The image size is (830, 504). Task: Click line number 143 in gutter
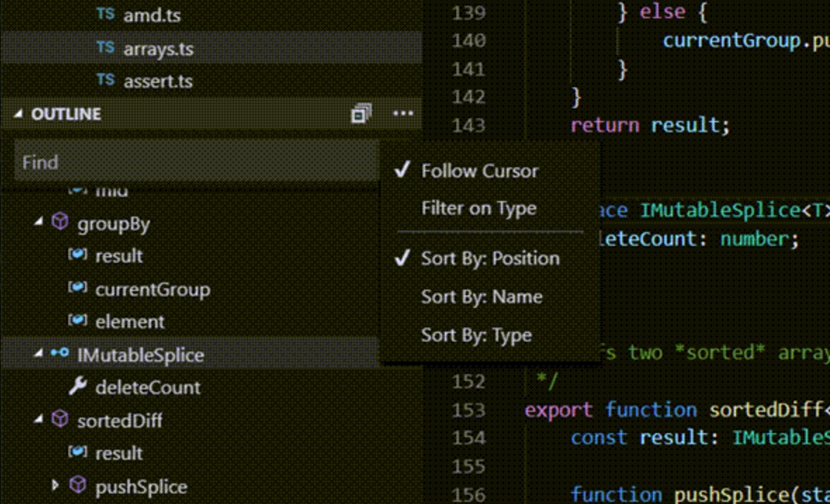pos(469,125)
